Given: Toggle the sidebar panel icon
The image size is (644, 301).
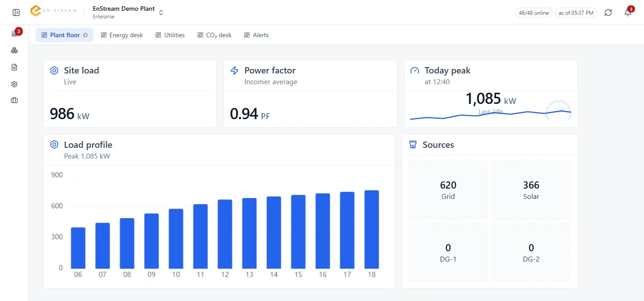Looking at the screenshot, I should click(x=16, y=13).
